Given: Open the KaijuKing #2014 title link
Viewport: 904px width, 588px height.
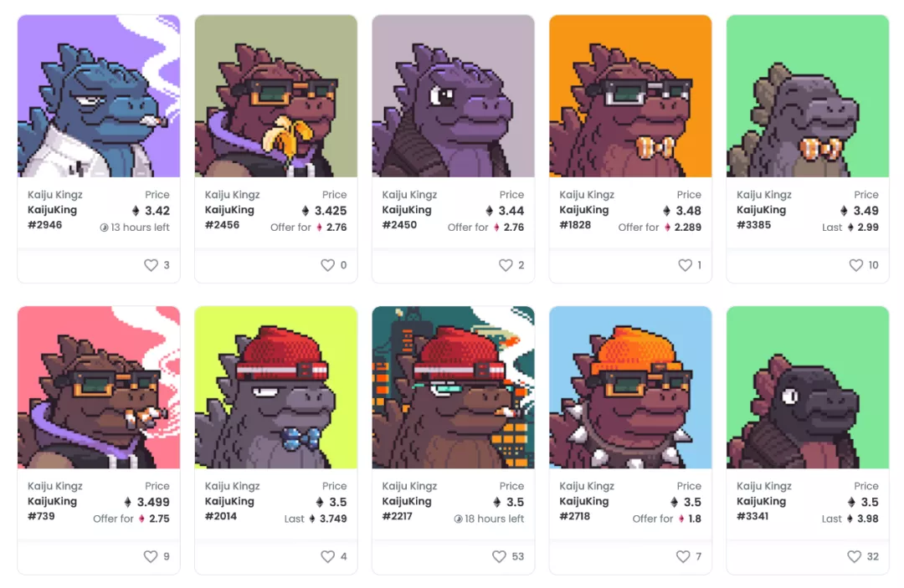Looking at the screenshot, I should [x=229, y=509].
